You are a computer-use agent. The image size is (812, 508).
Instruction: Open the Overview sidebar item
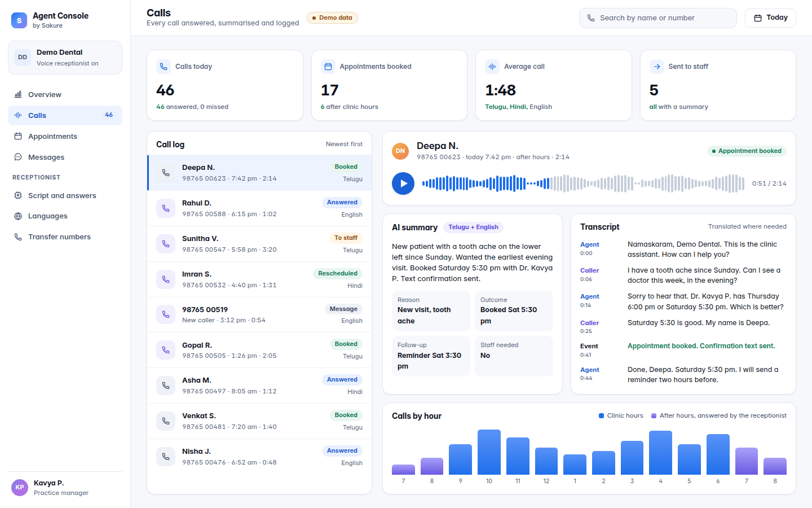65,94
